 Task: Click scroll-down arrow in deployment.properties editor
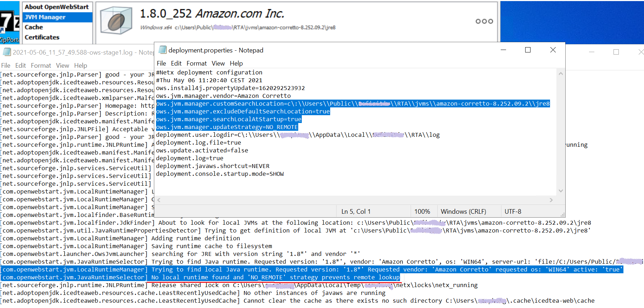(561, 191)
